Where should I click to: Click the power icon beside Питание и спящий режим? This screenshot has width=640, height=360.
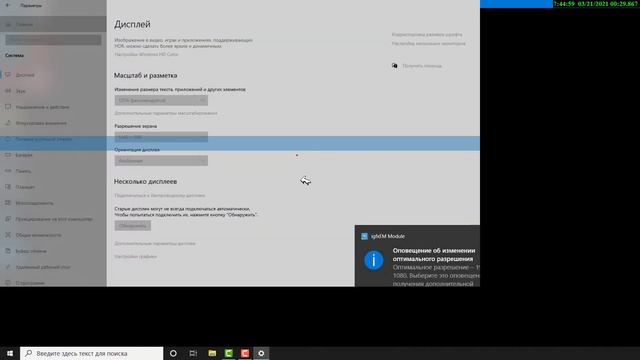click(x=8, y=139)
